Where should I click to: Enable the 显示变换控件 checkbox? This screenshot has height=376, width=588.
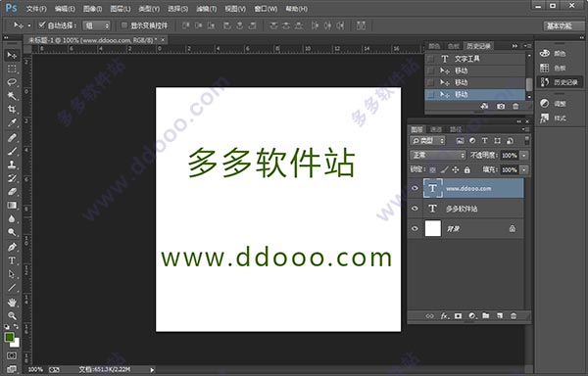(124, 25)
